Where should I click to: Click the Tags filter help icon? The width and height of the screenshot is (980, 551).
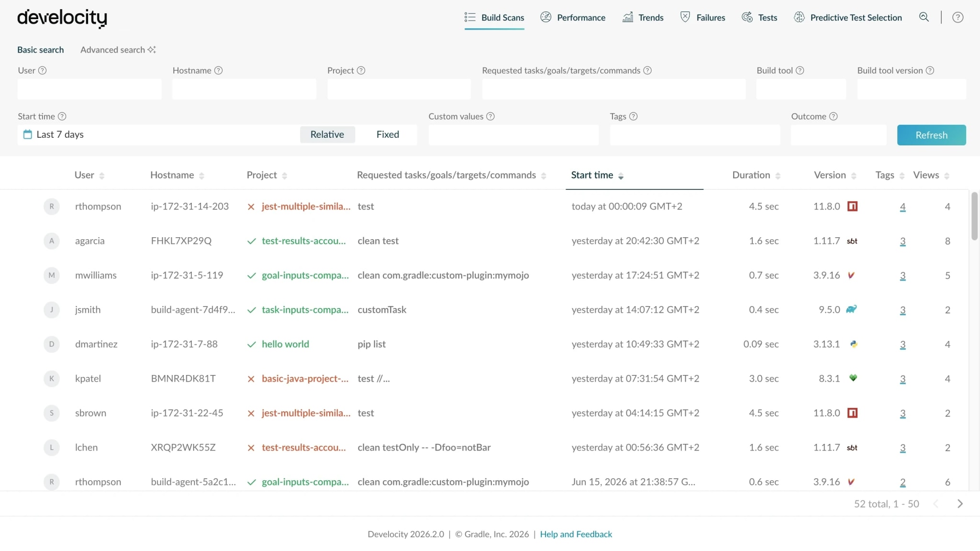point(634,116)
